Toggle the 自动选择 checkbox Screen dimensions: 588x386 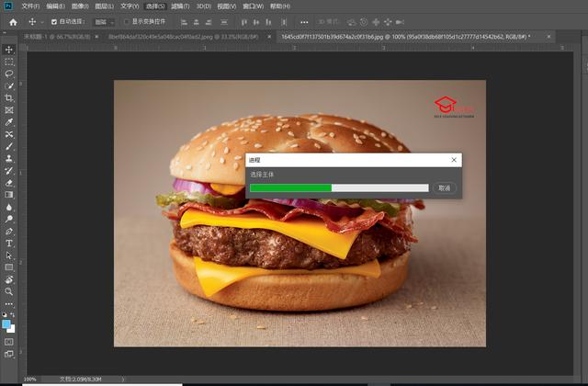tap(54, 22)
